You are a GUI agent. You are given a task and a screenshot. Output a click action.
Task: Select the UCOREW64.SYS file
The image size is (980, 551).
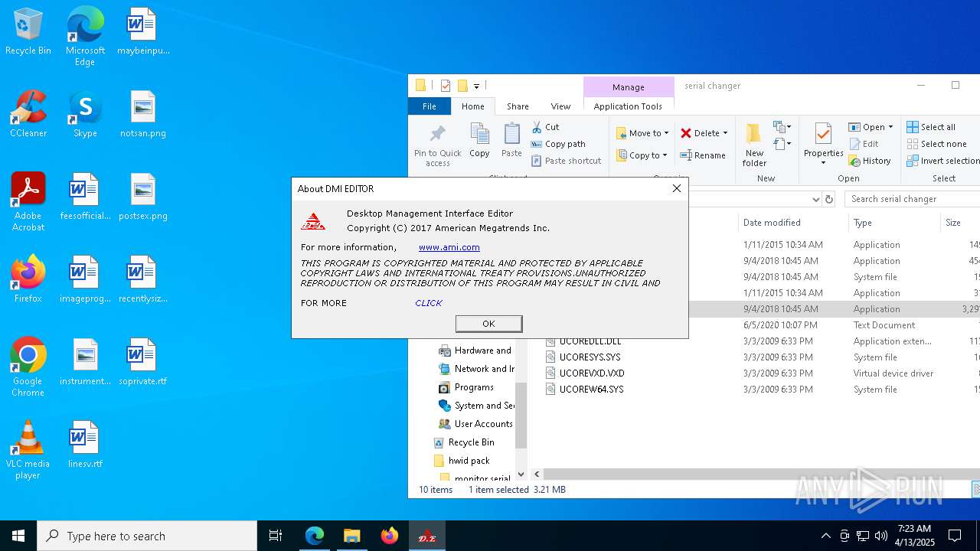coord(591,390)
